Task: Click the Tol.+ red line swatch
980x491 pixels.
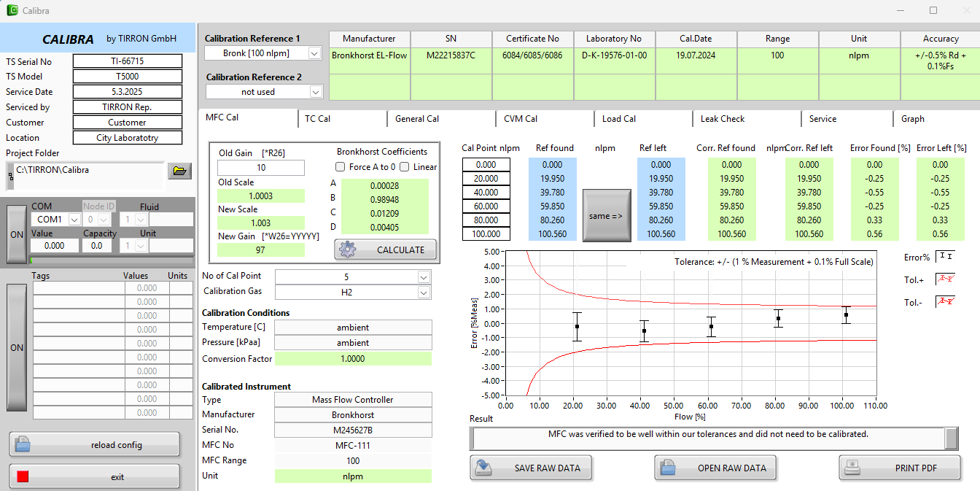Action: coord(945,279)
